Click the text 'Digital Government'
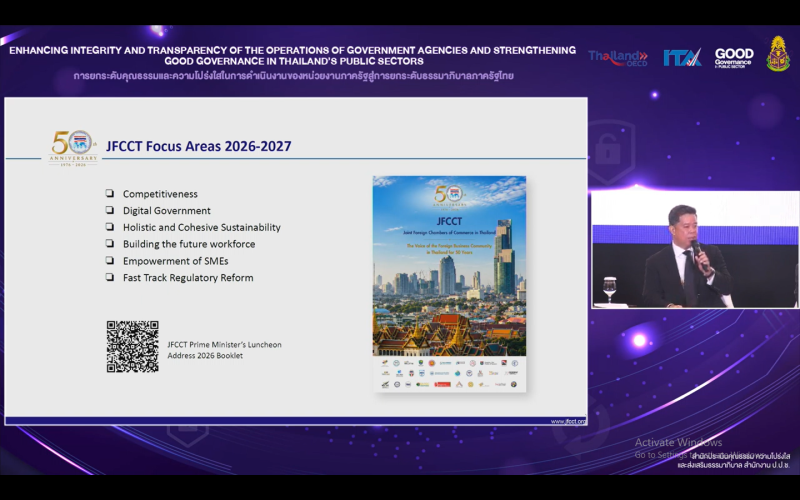This screenshot has height=500, width=800. pyautogui.click(x=167, y=211)
